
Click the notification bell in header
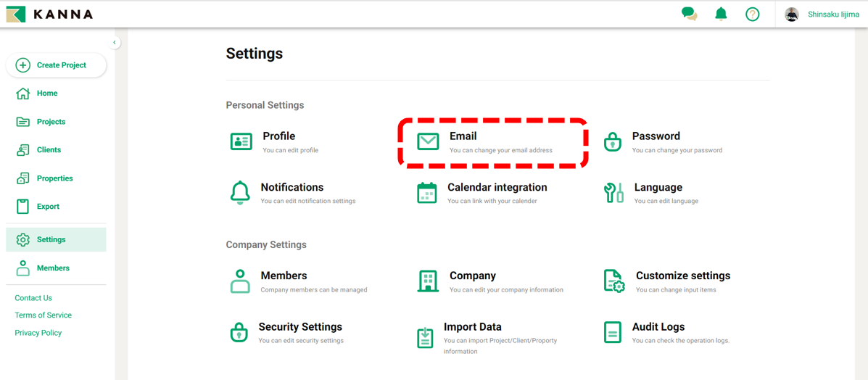[x=721, y=14]
